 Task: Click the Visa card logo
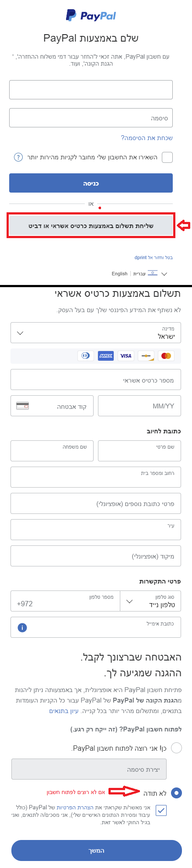tap(126, 356)
